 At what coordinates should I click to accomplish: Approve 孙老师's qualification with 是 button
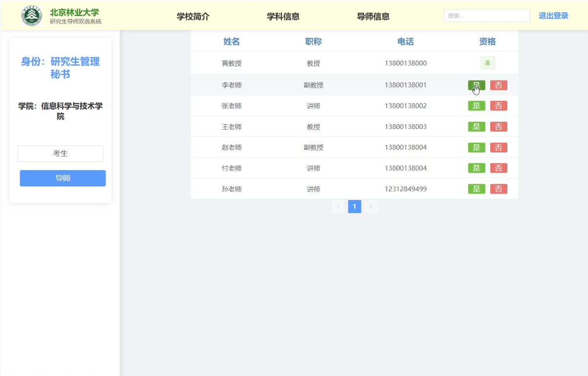[x=476, y=189]
